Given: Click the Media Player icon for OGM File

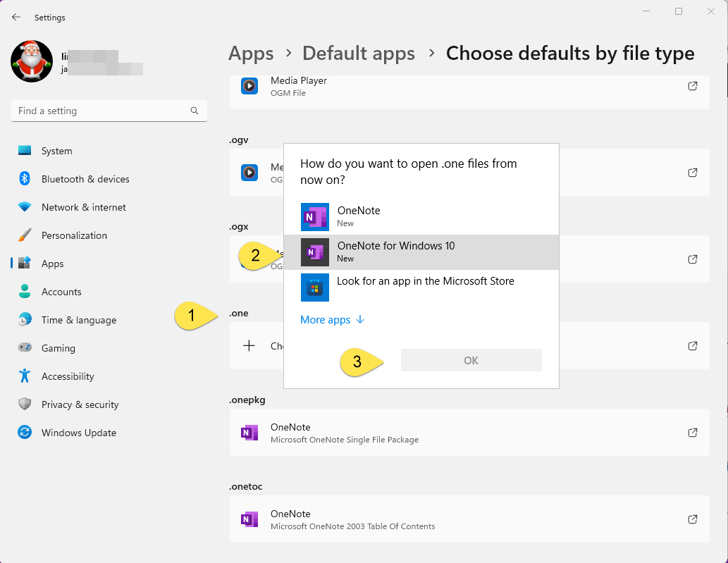Looking at the screenshot, I should point(249,86).
